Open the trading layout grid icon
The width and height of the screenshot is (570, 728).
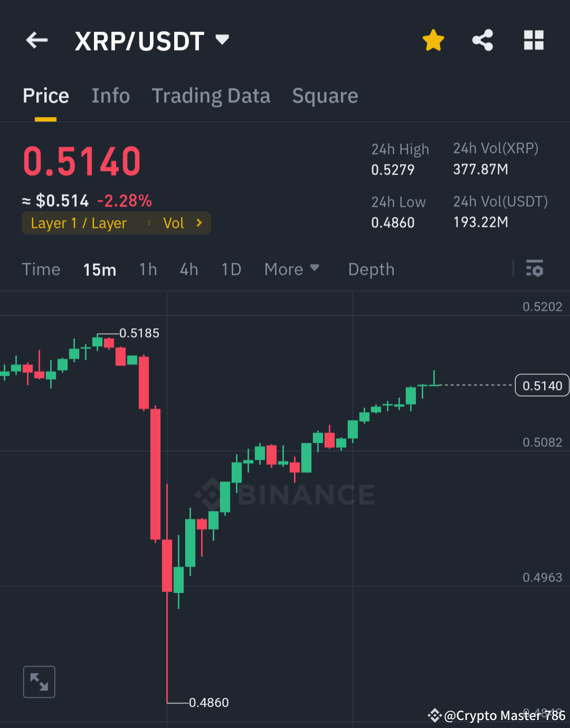point(533,40)
